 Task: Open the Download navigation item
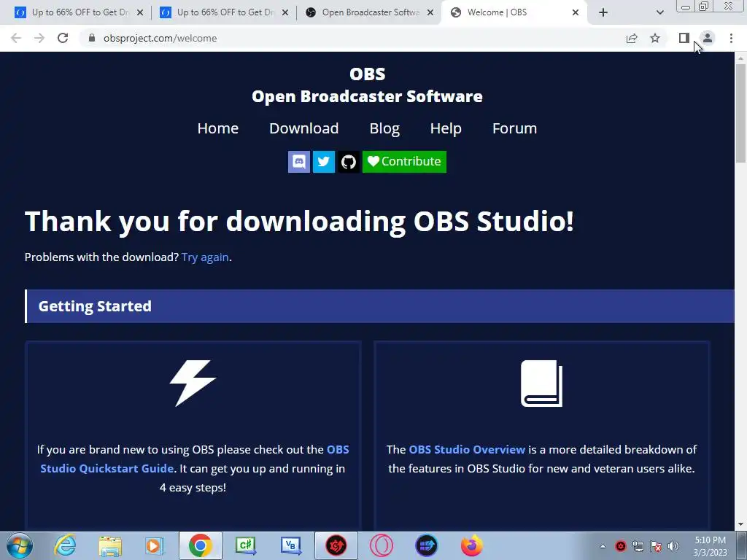coord(304,128)
